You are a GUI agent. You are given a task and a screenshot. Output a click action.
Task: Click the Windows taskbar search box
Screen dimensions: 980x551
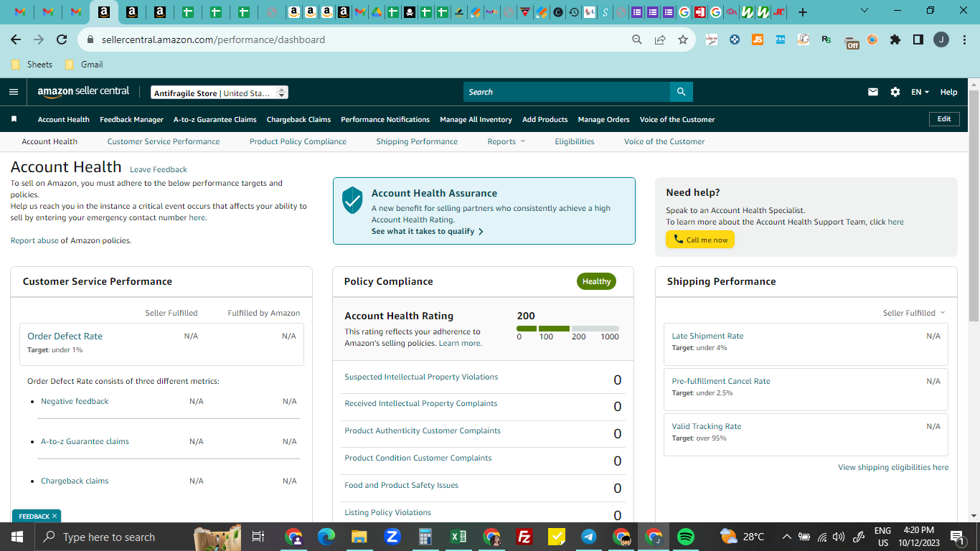[x=113, y=537]
